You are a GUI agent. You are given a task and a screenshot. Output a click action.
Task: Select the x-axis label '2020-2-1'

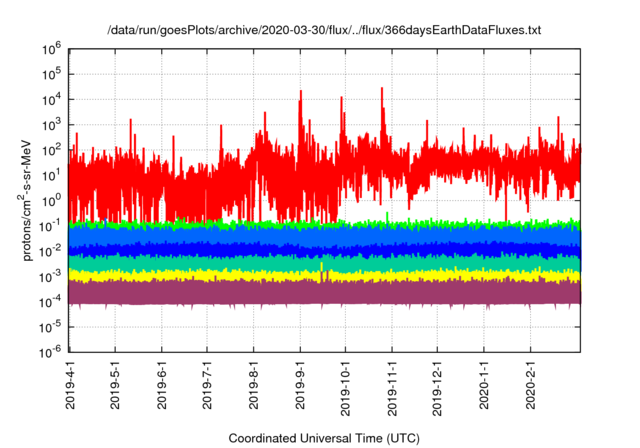pos(530,385)
